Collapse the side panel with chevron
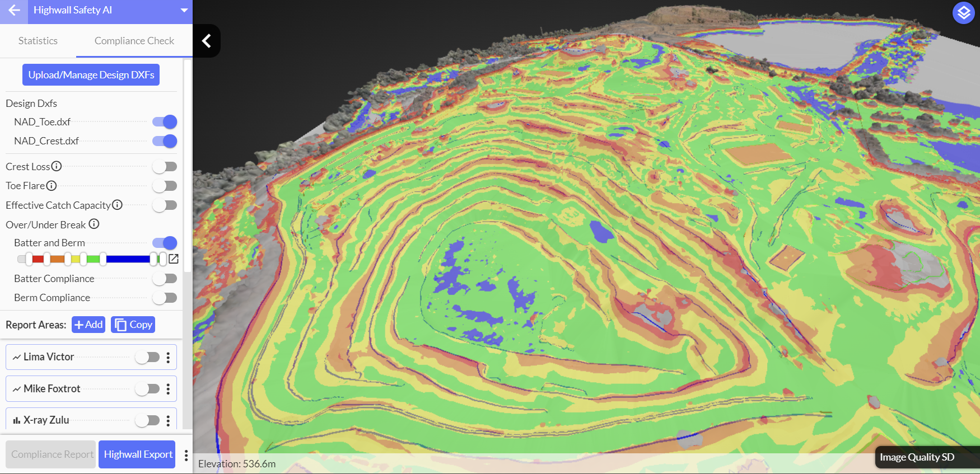Viewport: 980px width, 474px height. click(207, 41)
